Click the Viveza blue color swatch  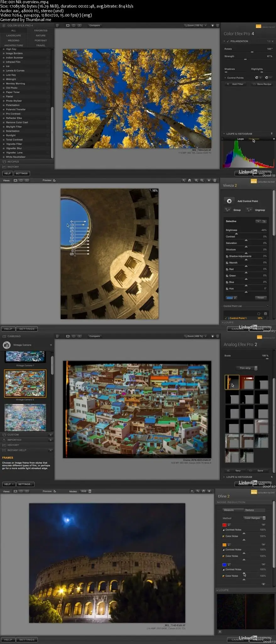coord(230,298)
